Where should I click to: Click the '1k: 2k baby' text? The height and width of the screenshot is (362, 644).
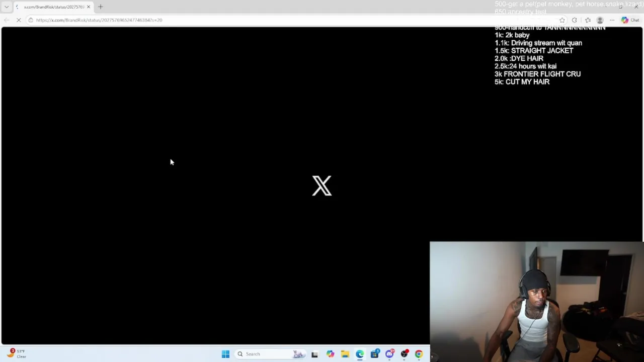512,35
